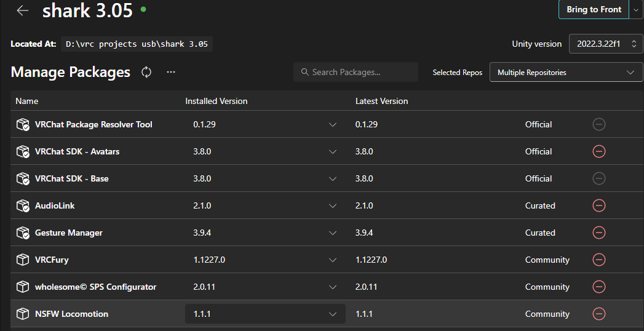The width and height of the screenshot is (644, 331).
Task: Click the Latest Version column header
Action: [381, 101]
